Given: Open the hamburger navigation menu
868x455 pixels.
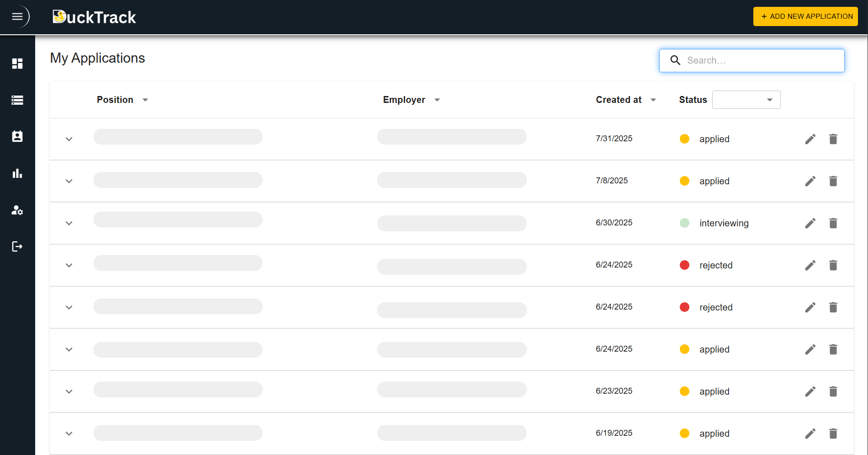Looking at the screenshot, I should [17, 16].
